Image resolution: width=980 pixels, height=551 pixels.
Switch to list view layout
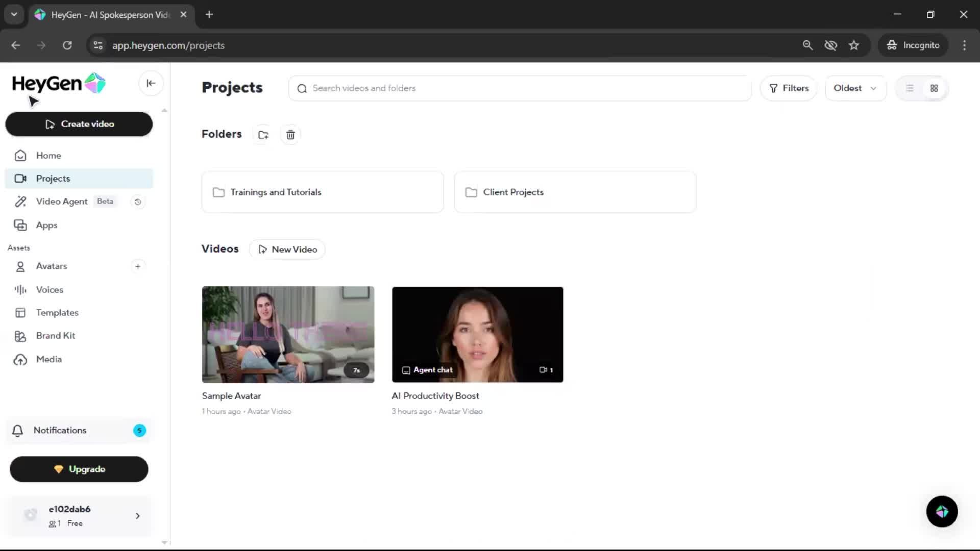(x=910, y=88)
